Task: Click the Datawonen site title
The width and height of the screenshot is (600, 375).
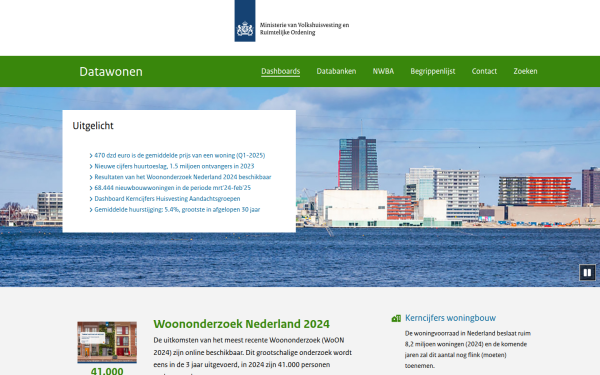Action: point(111,72)
